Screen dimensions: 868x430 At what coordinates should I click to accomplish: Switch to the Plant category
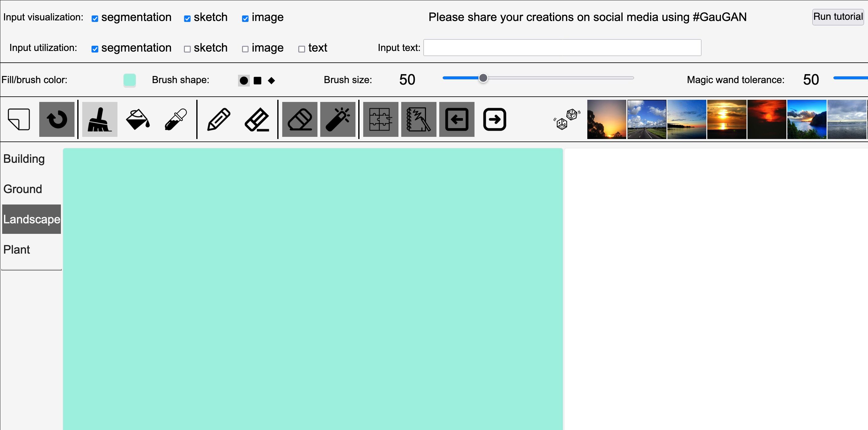click(x=17, y=250)
